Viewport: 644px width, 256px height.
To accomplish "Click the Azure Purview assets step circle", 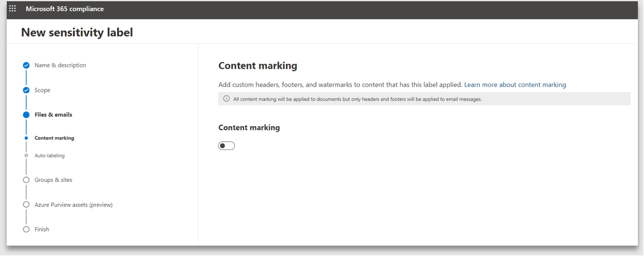I will click(26, 205).
